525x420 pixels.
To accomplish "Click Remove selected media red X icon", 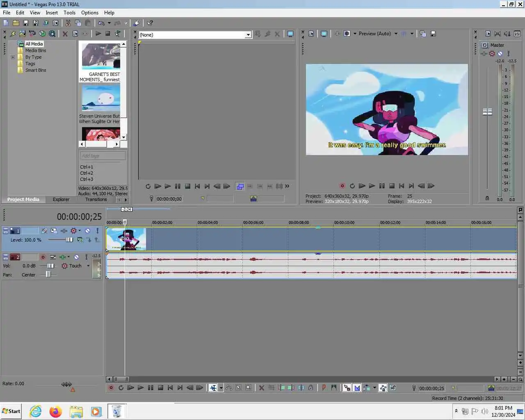I will pyautogui.click(x=65, y=34).
